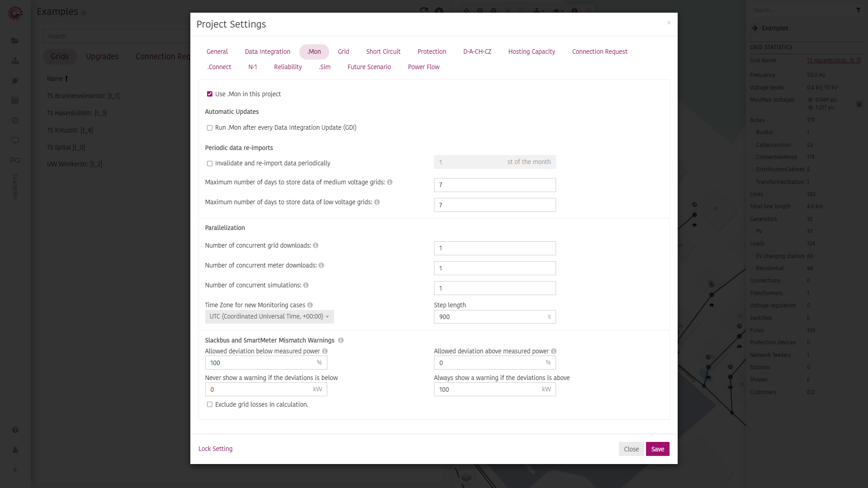
Task: Uncheck Use .Mon in this project
Action: pyautogui.click(x=210, y=94)
